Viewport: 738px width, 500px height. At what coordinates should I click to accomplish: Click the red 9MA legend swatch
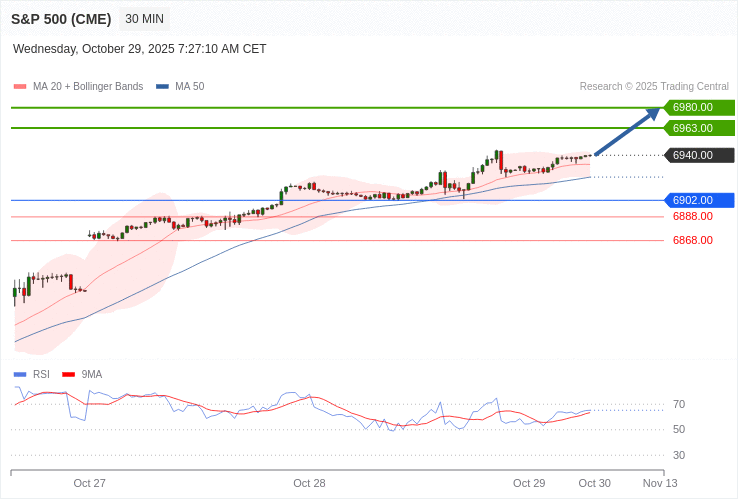coord(68,375)
